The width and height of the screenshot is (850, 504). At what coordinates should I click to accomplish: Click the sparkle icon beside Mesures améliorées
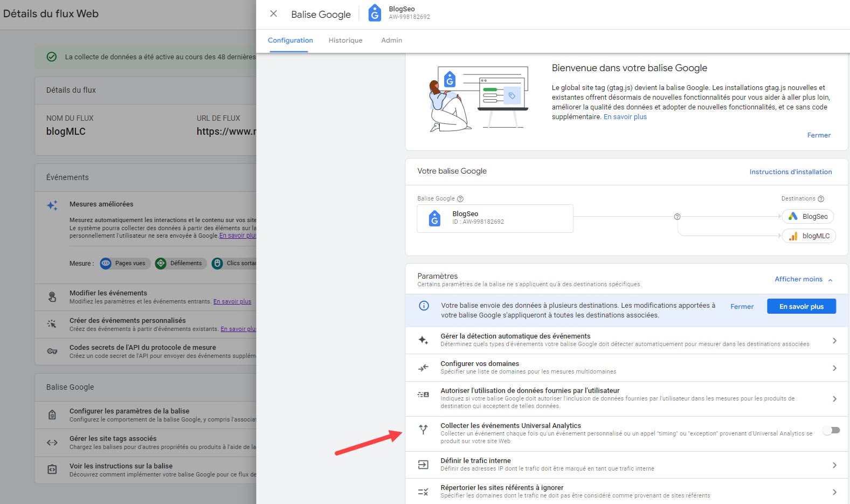tap(52, 205)
